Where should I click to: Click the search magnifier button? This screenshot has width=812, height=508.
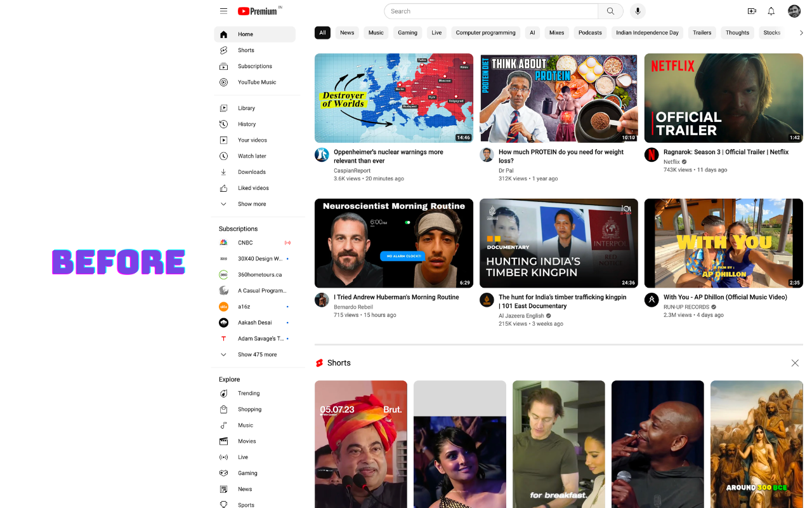coord(610,11)
